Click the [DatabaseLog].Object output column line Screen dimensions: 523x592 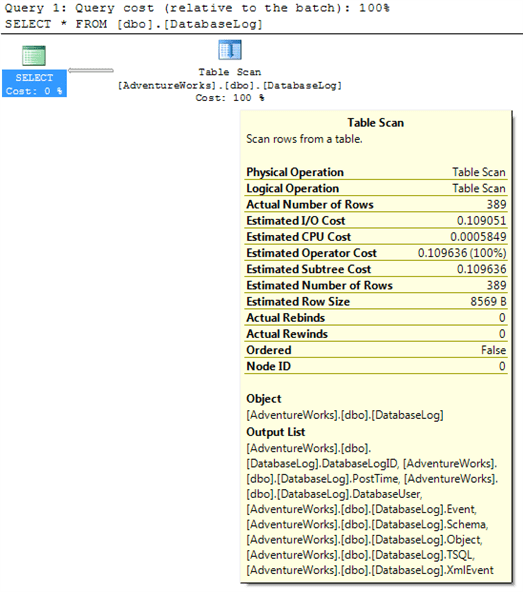[x=364, y=540]
